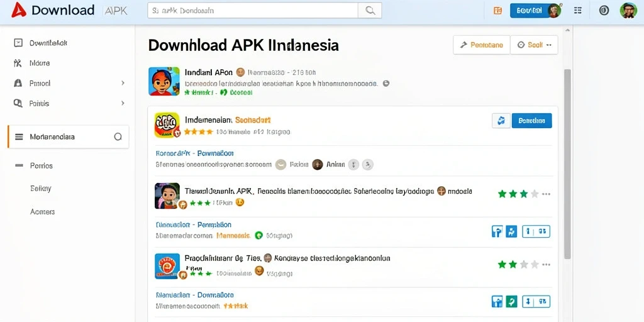
Task: Open the Roreor APK - Penmaiton link
Action: point(195,153)
